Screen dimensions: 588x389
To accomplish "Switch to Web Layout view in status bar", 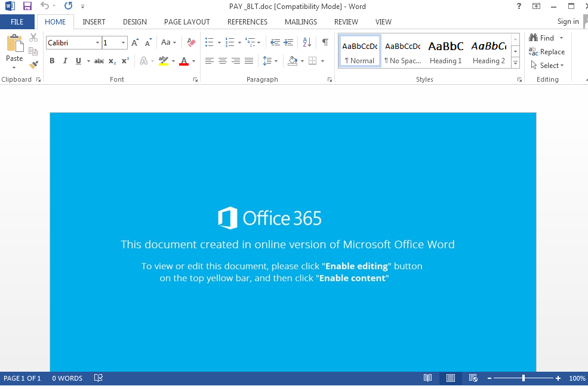I will (473, 378).
